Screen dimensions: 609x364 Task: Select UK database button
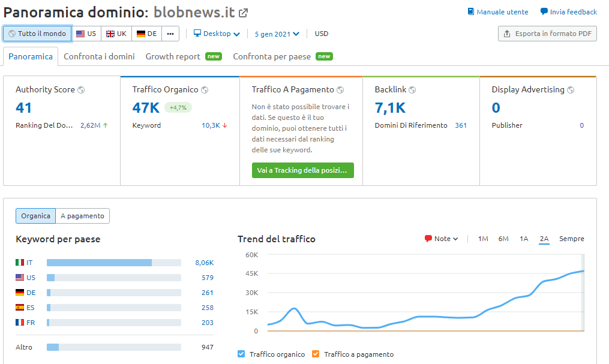(116, 34)
